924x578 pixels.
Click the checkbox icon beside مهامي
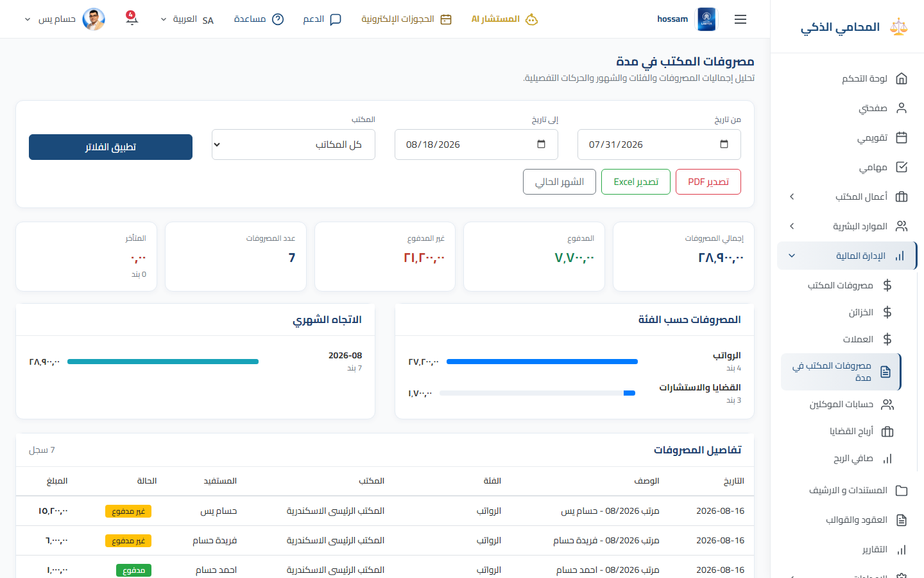tap(902, 167)
